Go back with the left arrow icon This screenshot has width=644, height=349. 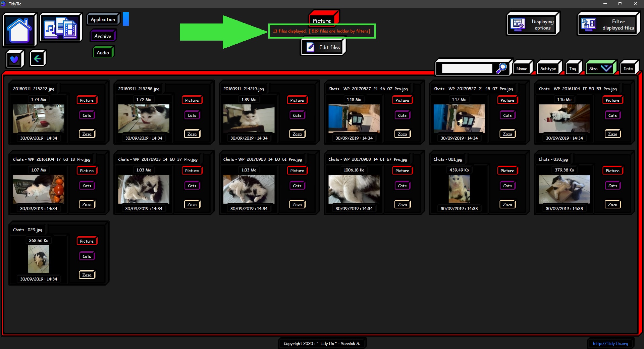[x=37, y=59]
